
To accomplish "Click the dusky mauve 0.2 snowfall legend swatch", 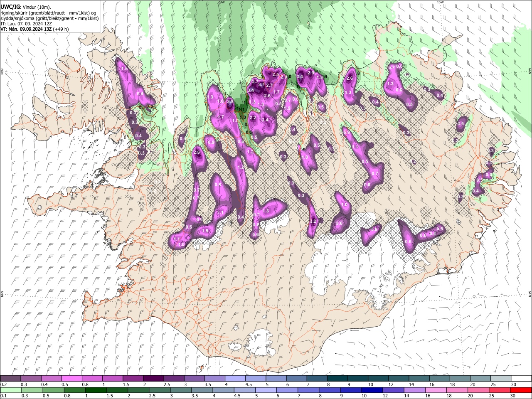I will pyautogui.click(x=10, y=379).
